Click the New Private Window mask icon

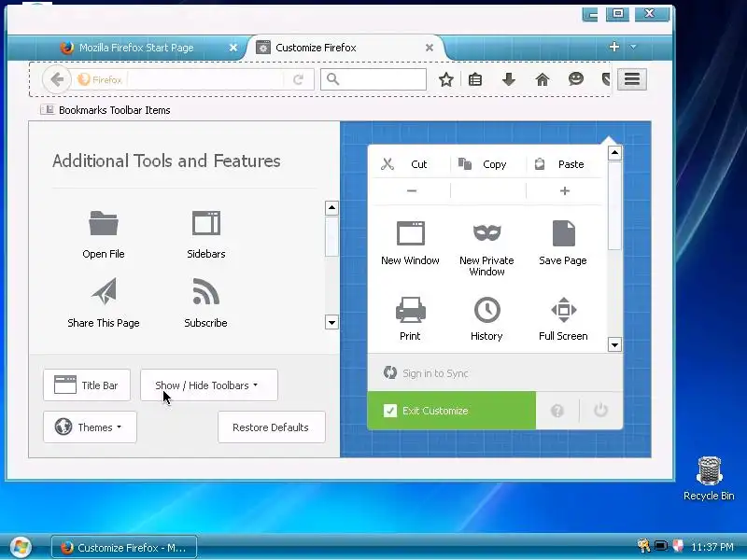point(486,232)
